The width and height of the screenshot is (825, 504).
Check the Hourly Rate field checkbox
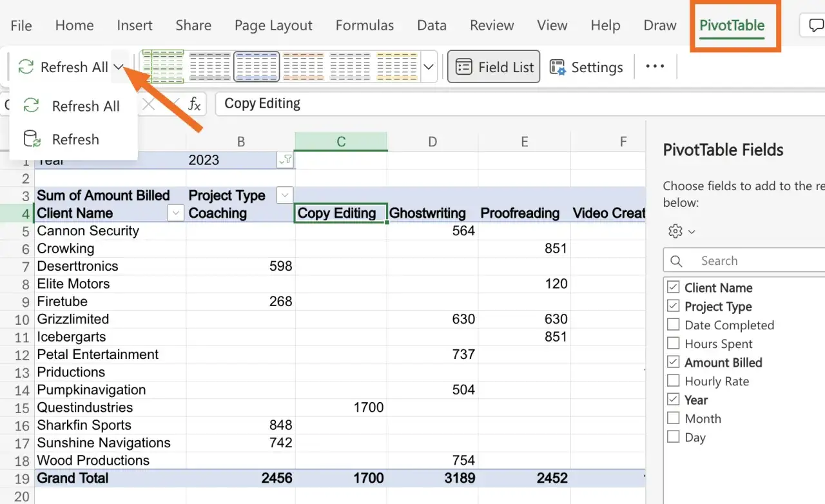point(674,381)
